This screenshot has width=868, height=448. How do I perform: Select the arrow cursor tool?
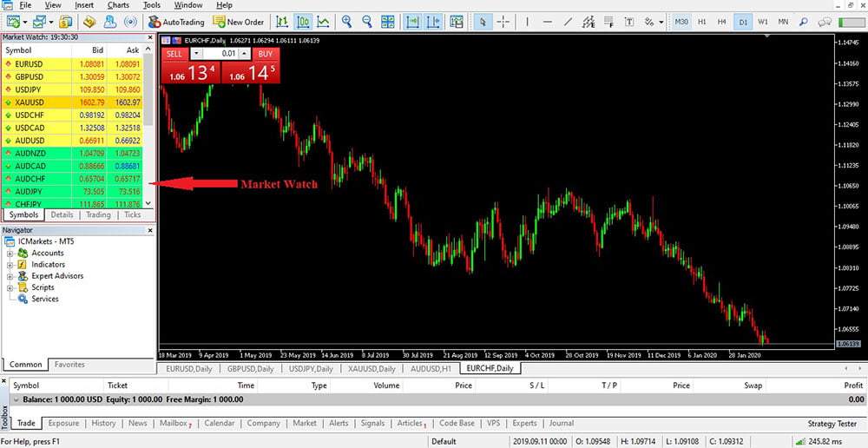(x=483, y=23)
